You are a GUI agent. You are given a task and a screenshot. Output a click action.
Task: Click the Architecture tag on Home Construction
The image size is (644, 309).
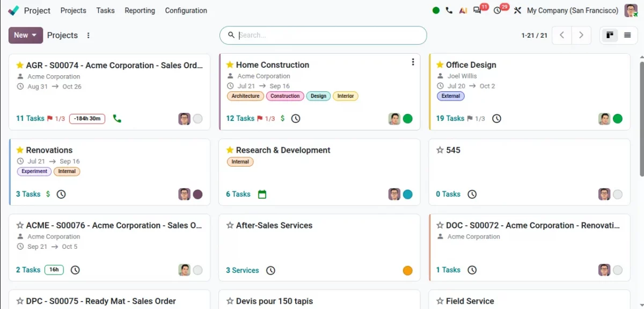[x=246, y=96]
